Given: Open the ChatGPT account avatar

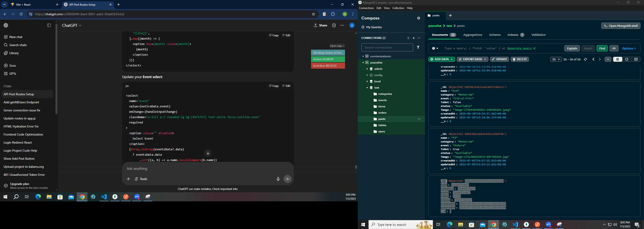Looking at the screenshot, I should 352,25.
